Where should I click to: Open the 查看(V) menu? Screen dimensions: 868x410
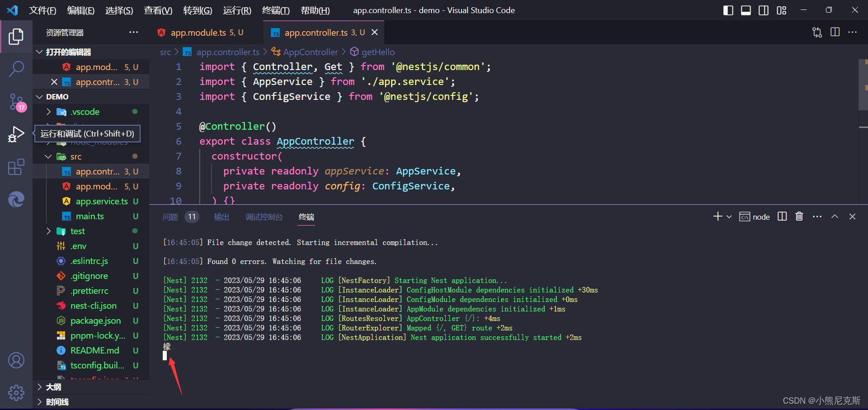click(158, 10)
